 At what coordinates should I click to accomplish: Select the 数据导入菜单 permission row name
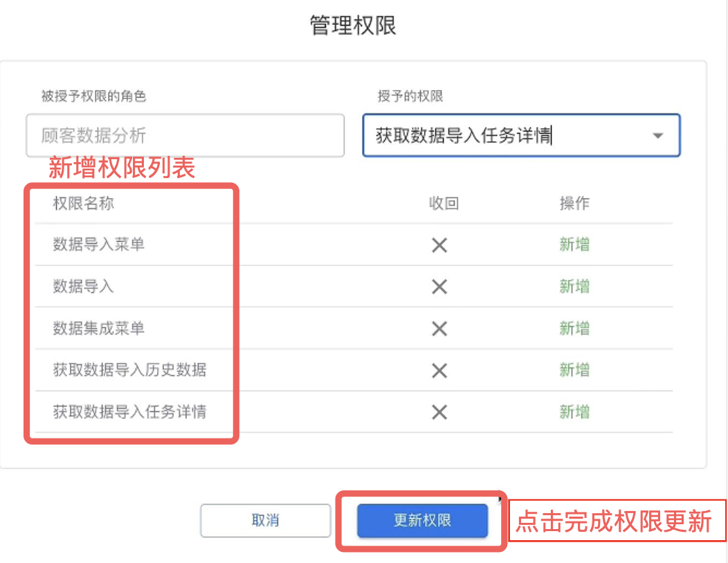98,244
